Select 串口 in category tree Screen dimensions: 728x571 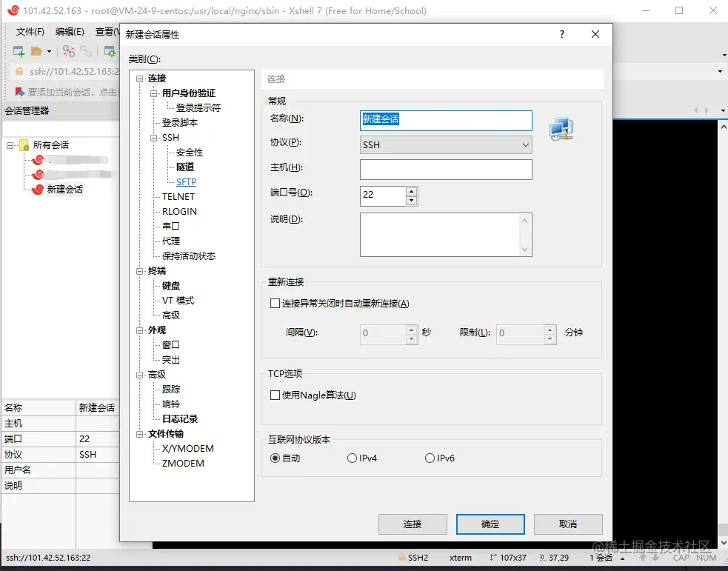point(171,227)
